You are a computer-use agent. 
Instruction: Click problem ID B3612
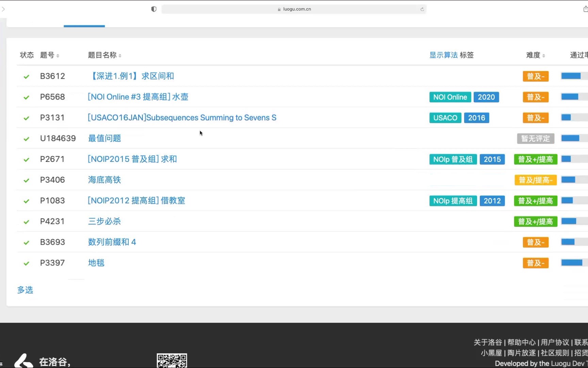tap(52, 76)
